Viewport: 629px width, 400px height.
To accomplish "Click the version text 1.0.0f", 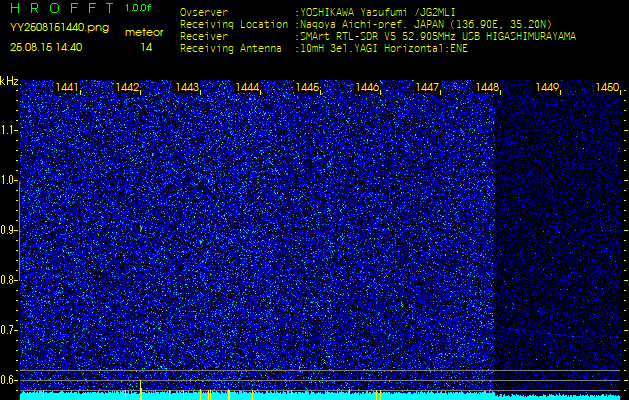I will pyautogui.click(x=138, y=8).
